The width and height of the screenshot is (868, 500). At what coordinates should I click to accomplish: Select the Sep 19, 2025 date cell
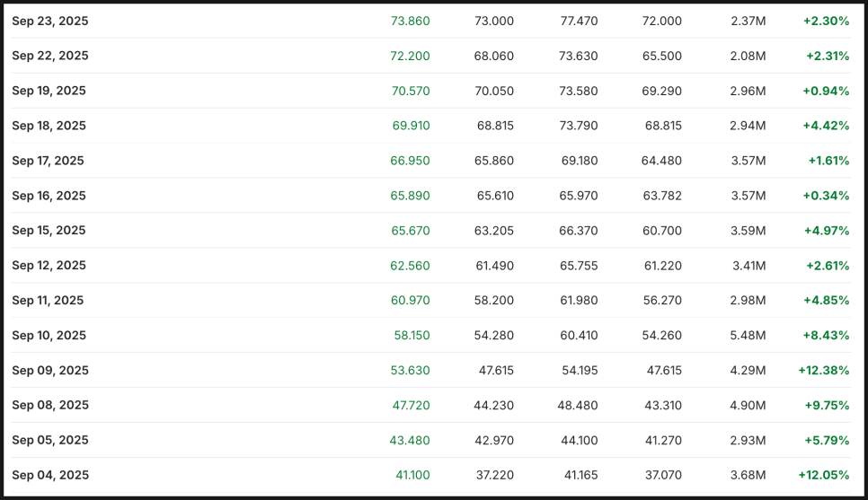[49, 91]
